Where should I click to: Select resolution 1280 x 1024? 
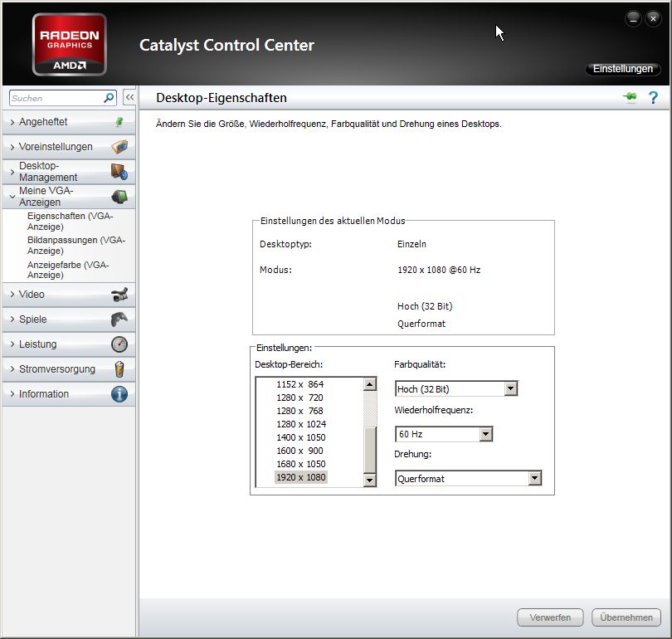pos(301,424)
